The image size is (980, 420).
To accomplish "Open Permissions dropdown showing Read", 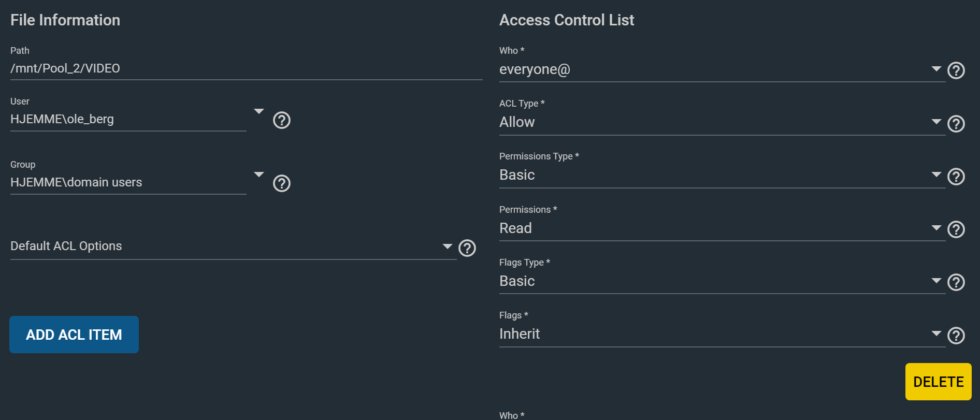I will coord(722,228).
